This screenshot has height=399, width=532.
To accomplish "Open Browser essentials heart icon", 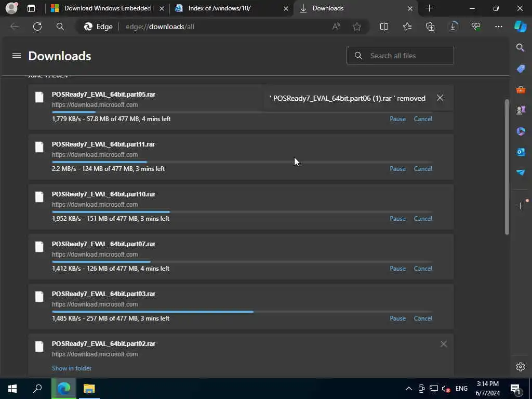I will 476,26.
